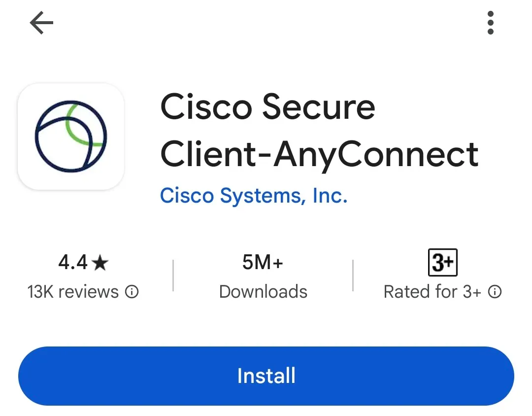Open the 13K reviews text
This screenshot has height=416, width=532.
(x=73, y=292)
